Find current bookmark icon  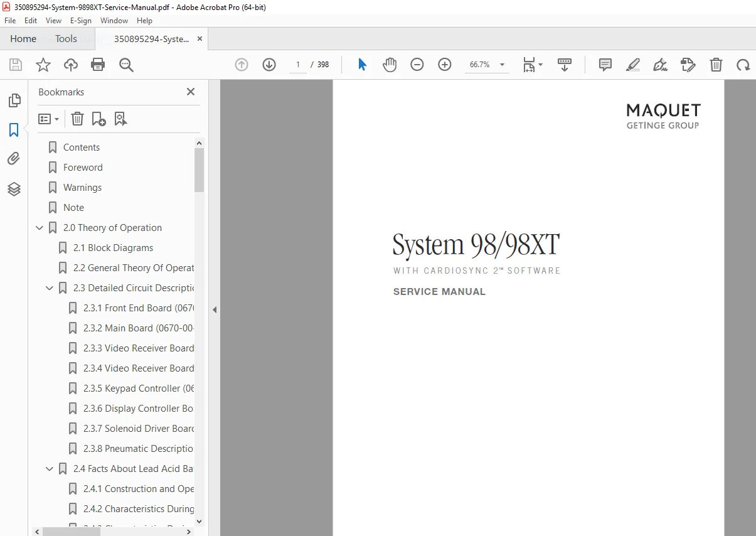[x=120, y=119]
